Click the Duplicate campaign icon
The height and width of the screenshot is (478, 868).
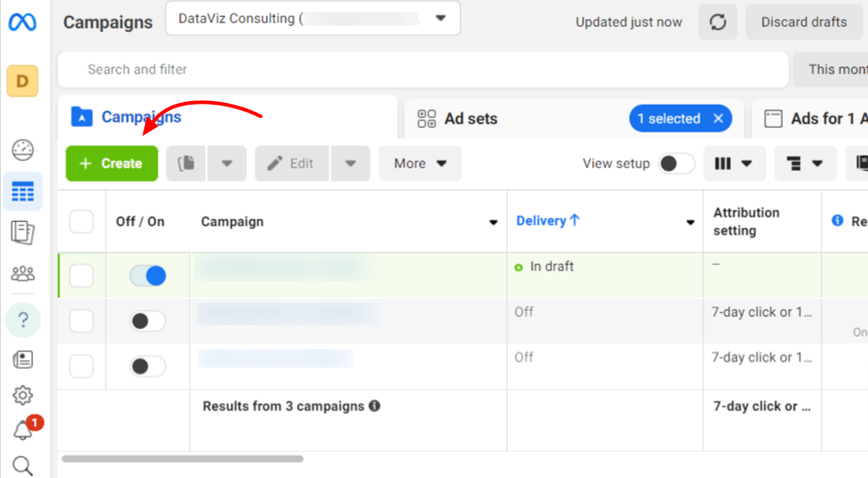[x=187, y=164]
